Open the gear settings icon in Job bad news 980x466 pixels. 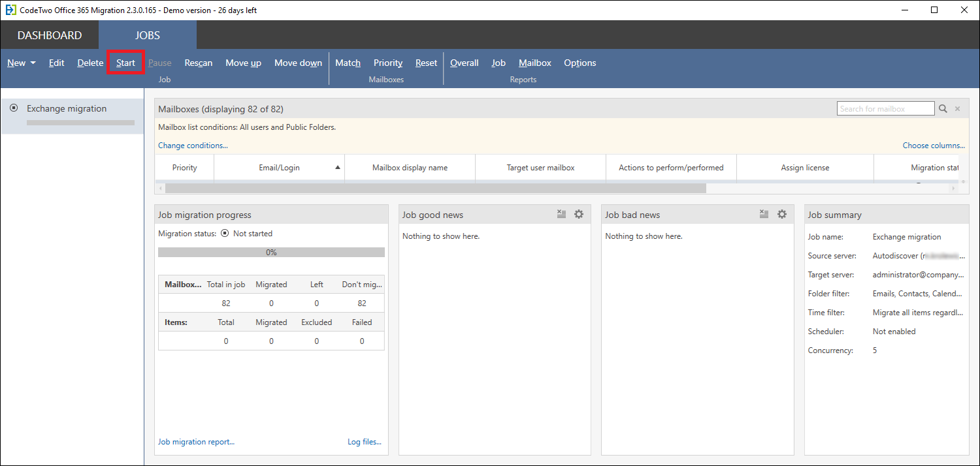[781, 214]
